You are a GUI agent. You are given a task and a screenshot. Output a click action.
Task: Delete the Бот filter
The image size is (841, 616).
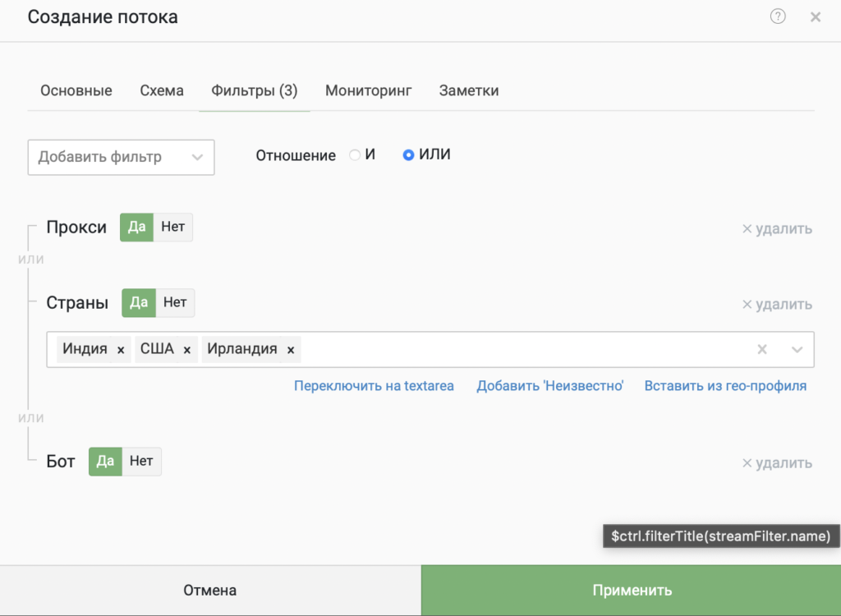tap(777, 462)
